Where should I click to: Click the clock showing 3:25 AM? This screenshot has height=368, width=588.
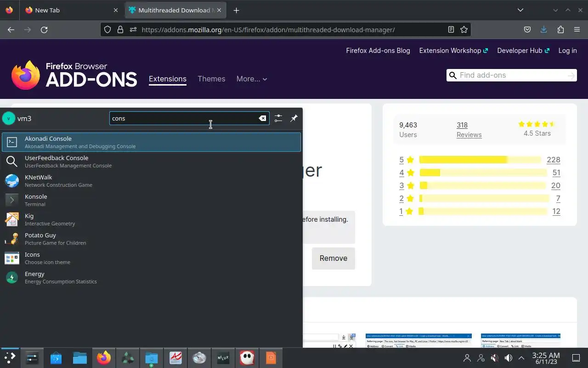coord(546,358)
